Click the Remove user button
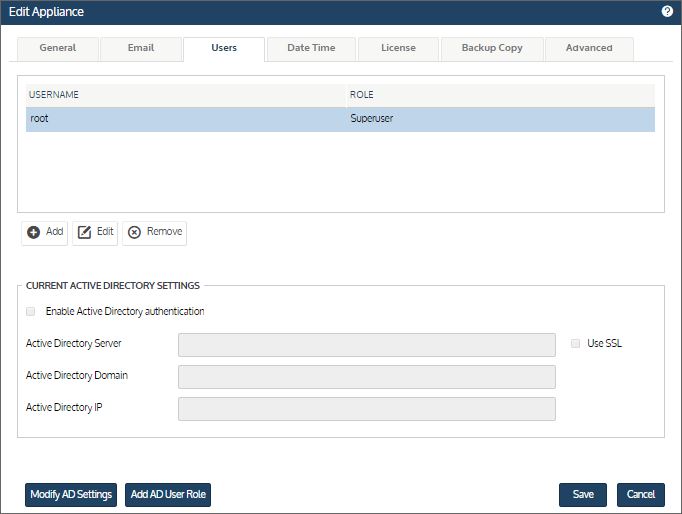This screenshot has height=514, width=682. pyautogui.click(x=154, y=232)
